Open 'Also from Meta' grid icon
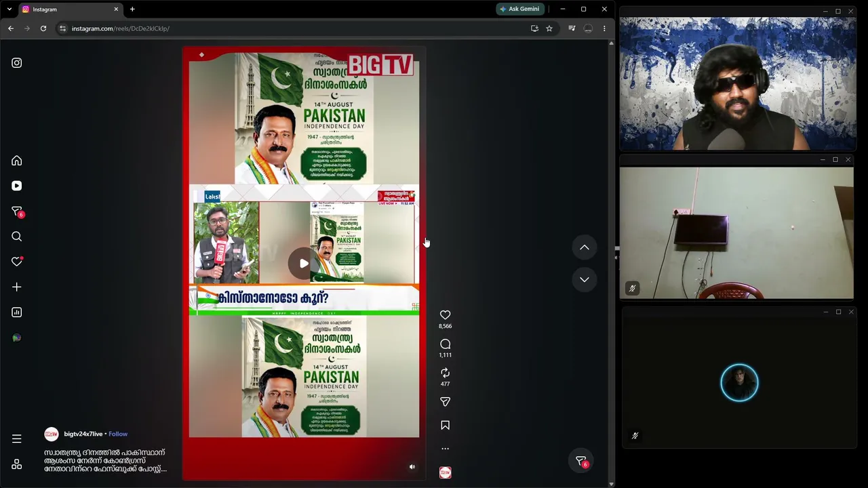The image size is (868, 488). 17,464
